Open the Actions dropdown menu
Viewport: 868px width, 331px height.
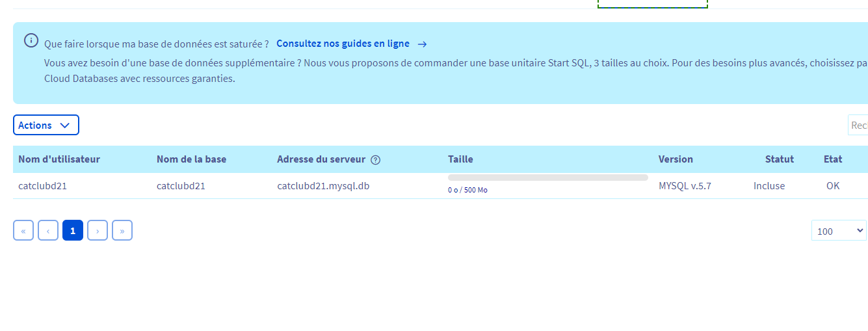tap(46, 125)
